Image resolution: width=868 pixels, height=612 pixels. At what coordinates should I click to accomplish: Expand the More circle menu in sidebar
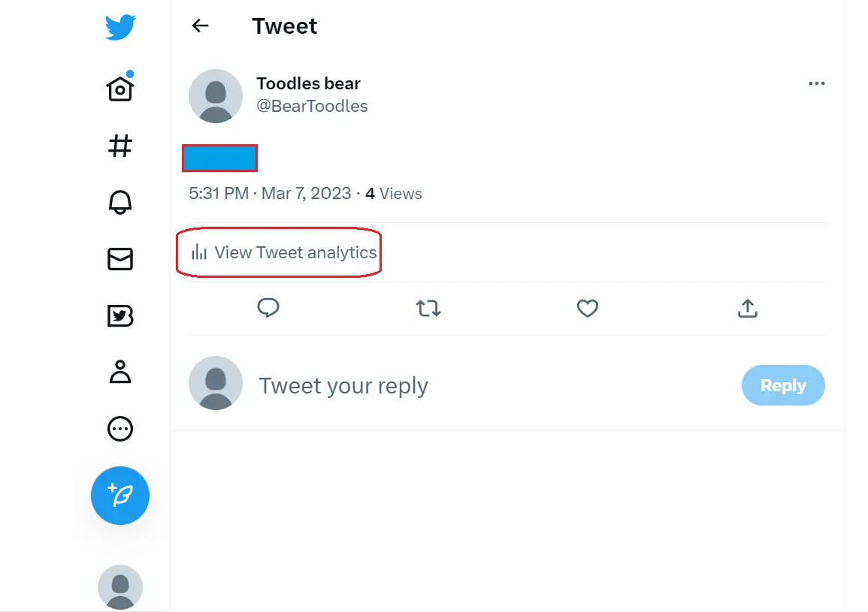coord(120,429)
